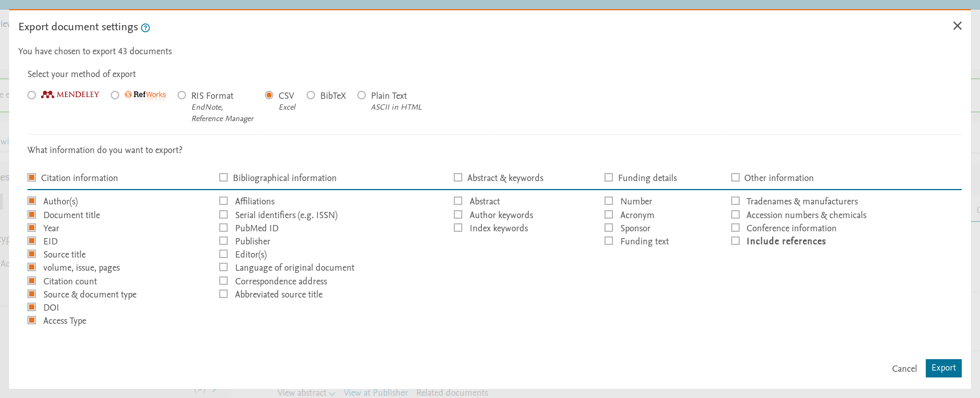This screenshot has height=398, width=980.
Task: Check the Affiliations option
Action: tap(224, 201)
